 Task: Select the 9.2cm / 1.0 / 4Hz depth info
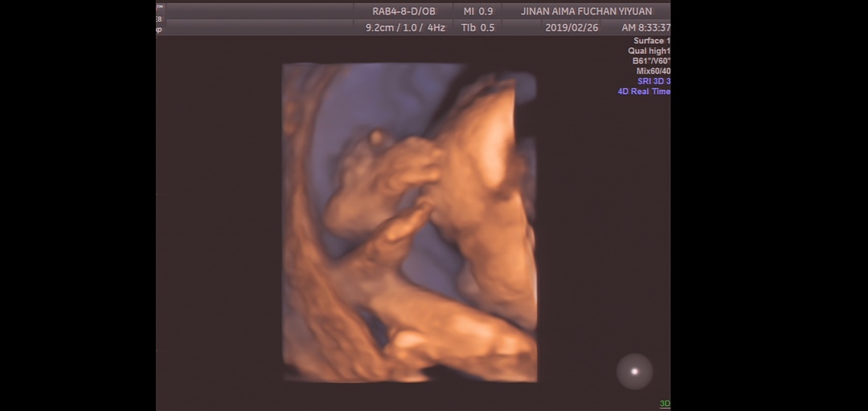click(x=404, y=27)
